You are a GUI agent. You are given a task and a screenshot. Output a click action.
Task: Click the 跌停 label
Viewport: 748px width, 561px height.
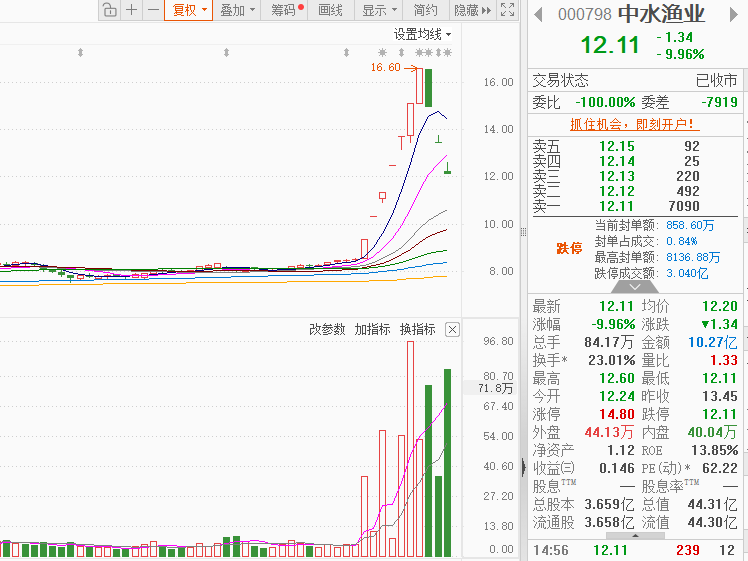569,248
